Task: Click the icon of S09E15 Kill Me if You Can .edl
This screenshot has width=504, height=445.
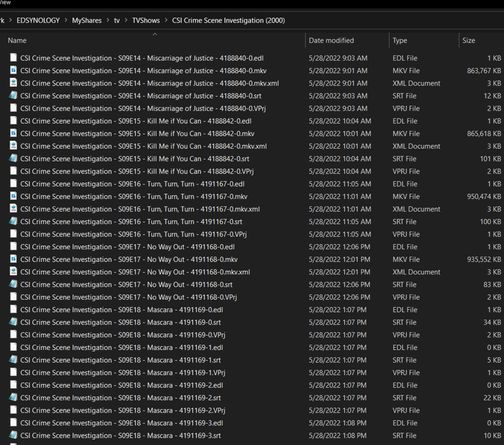Action: pyautogui.click(x=13, y=121)
